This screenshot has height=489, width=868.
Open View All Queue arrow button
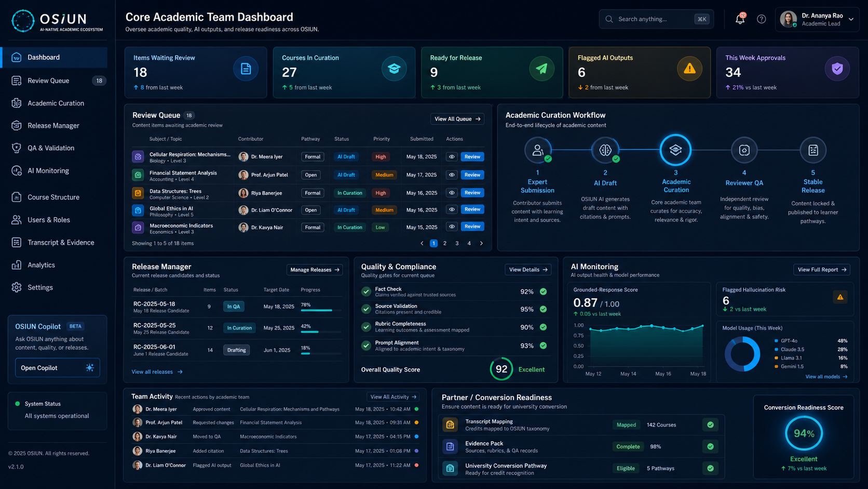click(x=457, y=119)
